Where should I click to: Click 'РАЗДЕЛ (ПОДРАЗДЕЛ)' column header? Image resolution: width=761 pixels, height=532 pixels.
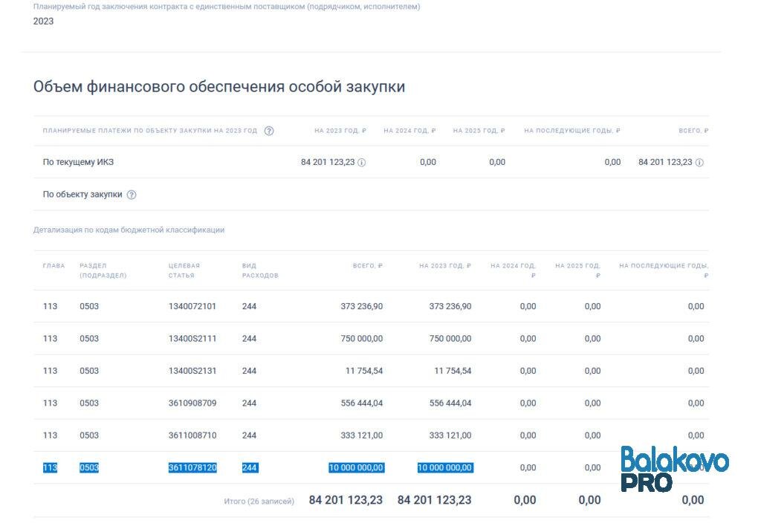point(103,270)
